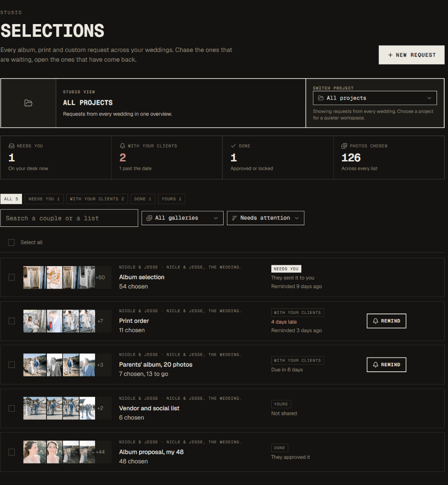This screenshot has height=485, width=448.
Task: Click the 'Due in 6 days' text
Action: point(287,370)
